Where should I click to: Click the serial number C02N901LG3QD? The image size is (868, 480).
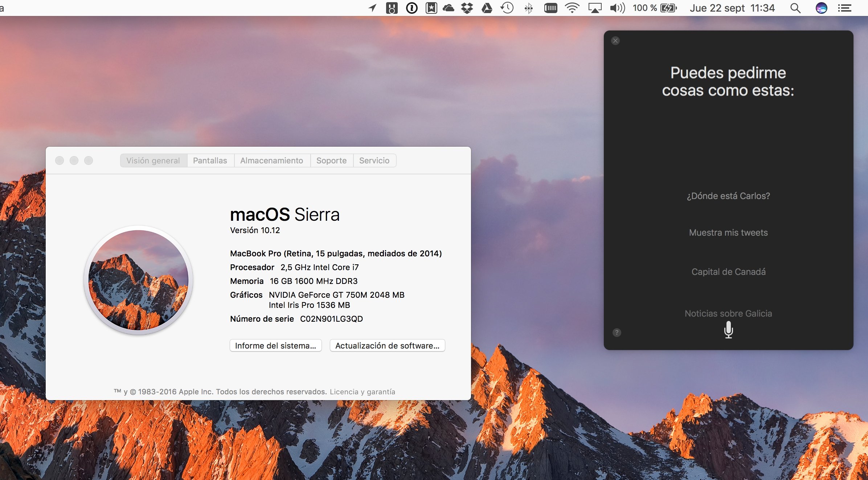tap(331, 319)
